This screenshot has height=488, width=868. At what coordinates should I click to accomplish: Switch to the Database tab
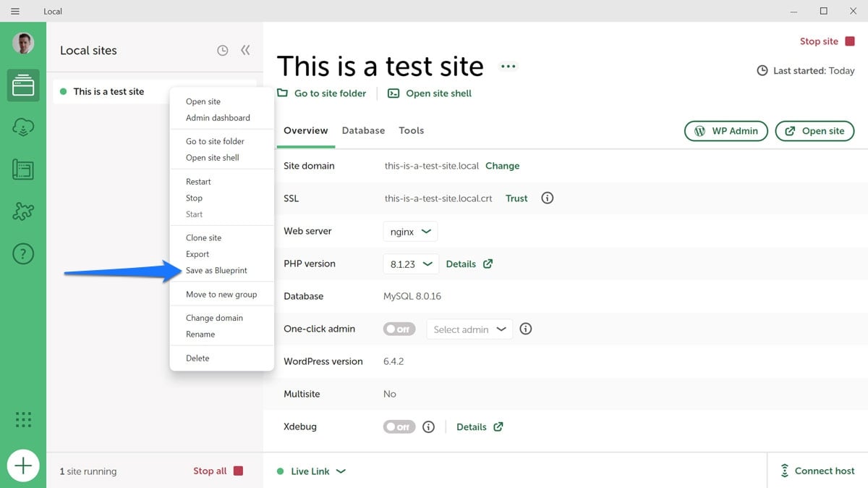click(x=363, y=131)
